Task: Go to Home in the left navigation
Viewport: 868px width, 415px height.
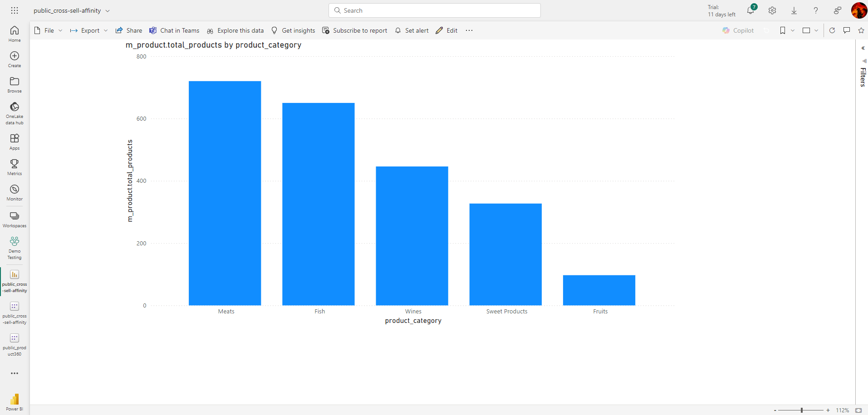Action: coord(15,34)
